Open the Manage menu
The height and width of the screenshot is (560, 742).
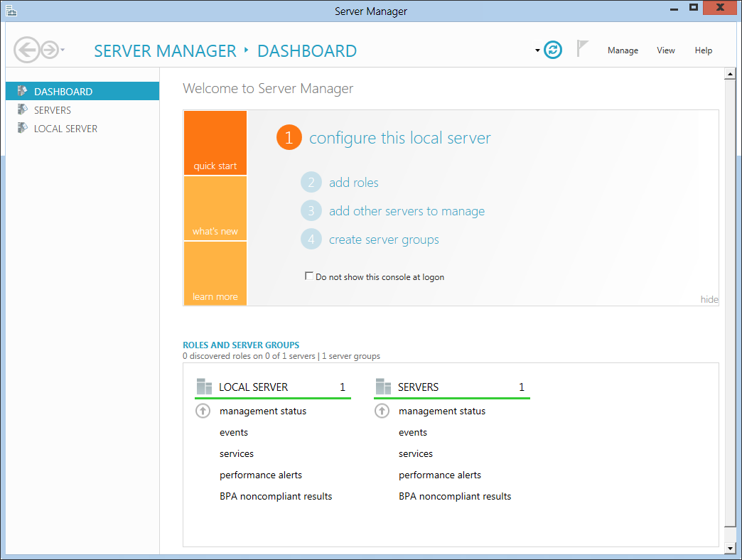(x=623, y=50)
